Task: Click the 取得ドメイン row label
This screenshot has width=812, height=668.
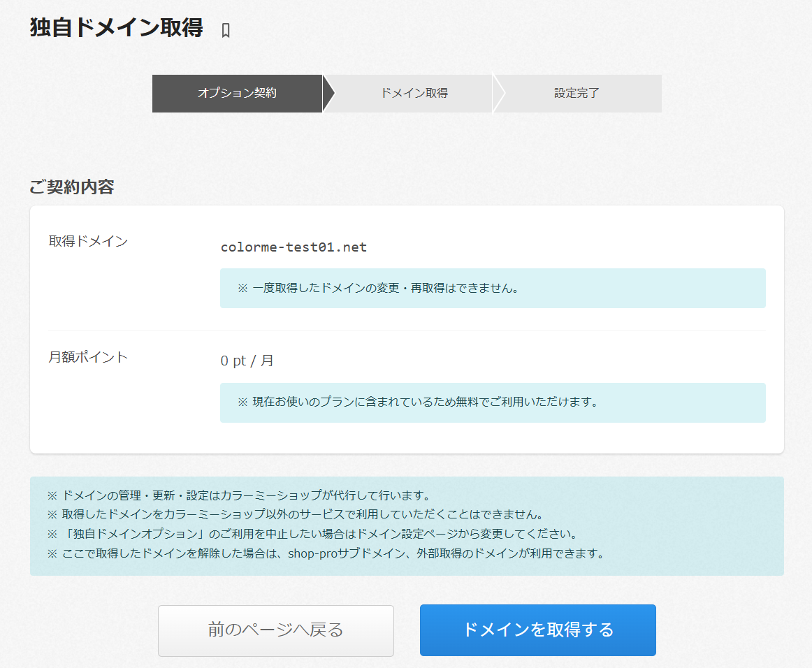Action: click(88, 242)
